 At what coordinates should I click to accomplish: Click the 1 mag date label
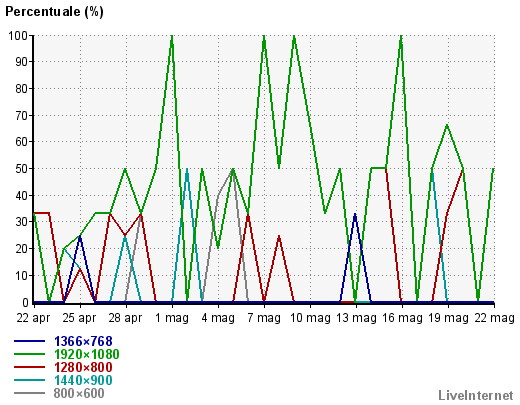pyautogui.click(x=172, y=318)
